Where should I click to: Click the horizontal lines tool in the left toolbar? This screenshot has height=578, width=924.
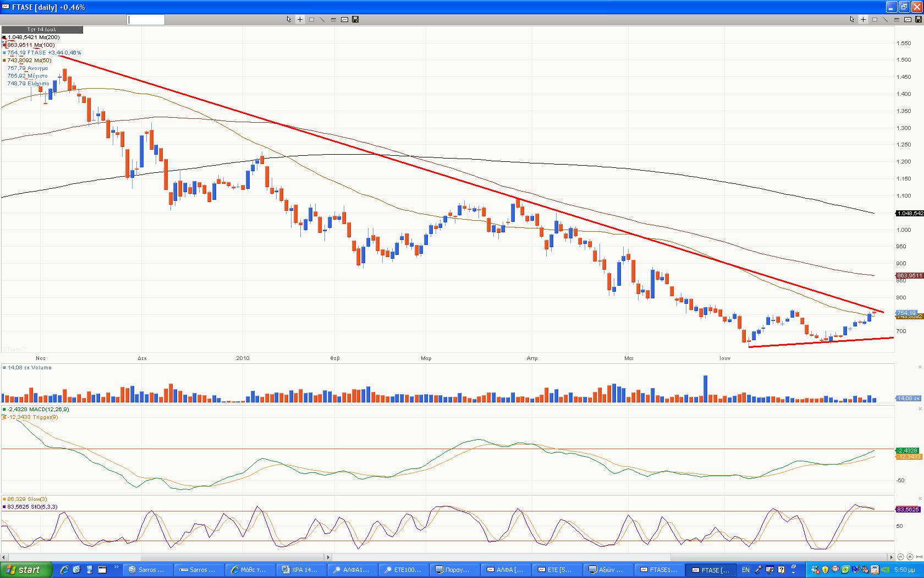[333, 19]
